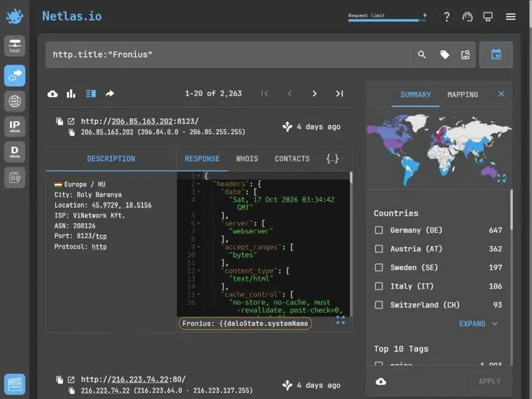Check the Sweden (SE) checkbox
The height and width of the screenshot is (399, 532).
[x=379, y=267]
